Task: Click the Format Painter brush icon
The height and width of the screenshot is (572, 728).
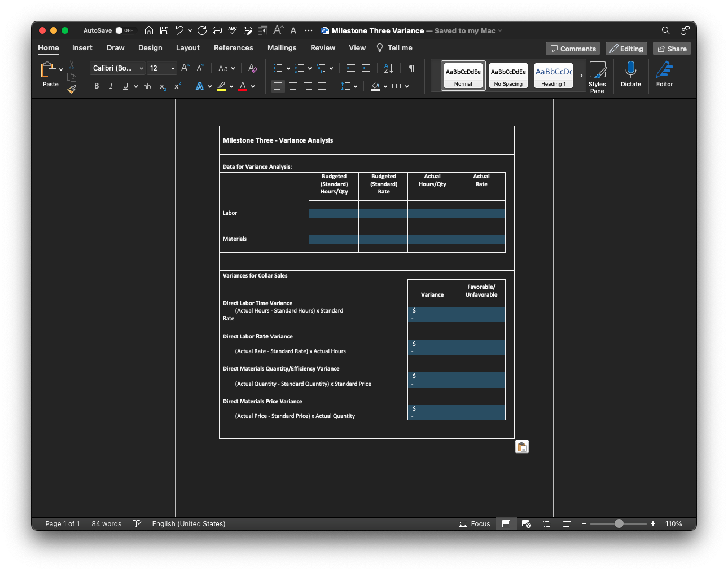Action: tap(72, 89)
